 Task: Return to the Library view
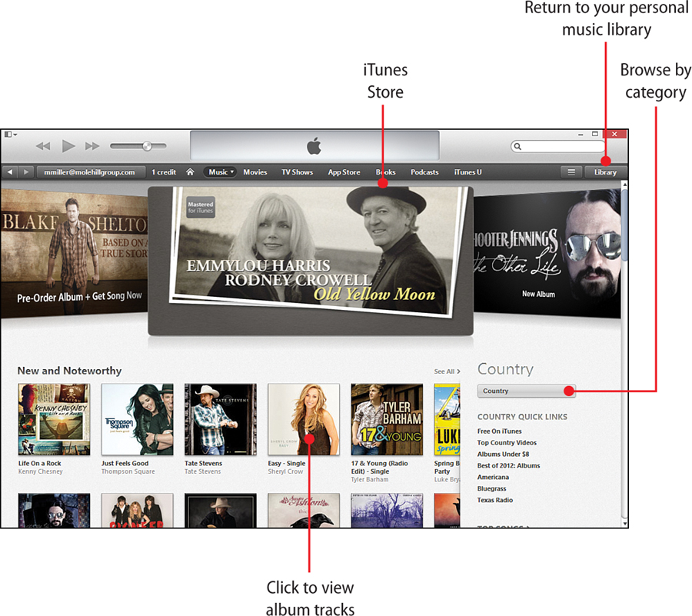pyautogui.click(x=605, y=172)
